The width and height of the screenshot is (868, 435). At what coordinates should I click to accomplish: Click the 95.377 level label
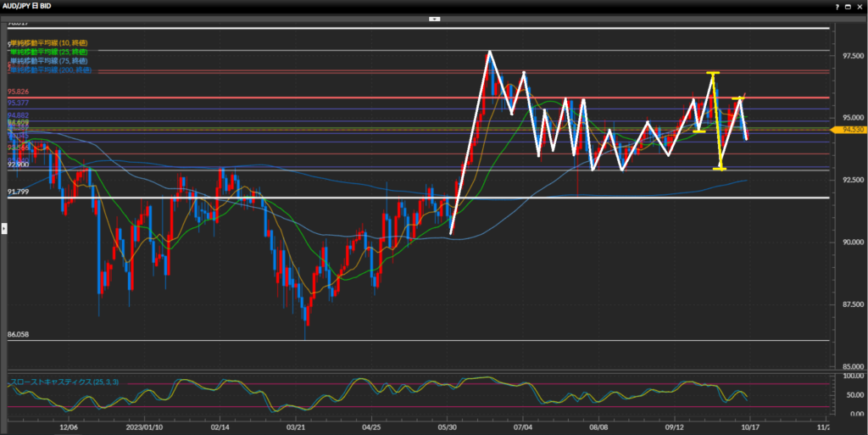tap(19, 103)
